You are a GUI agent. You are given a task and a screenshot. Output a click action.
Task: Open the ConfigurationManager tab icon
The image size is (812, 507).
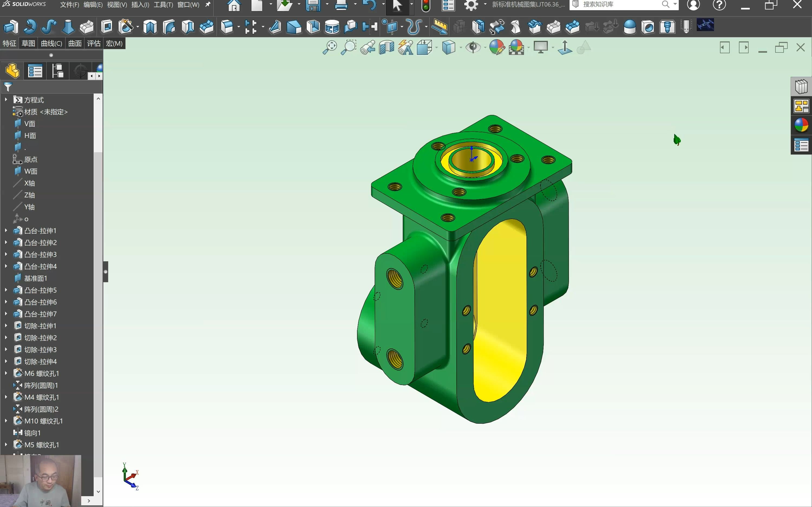(57, 71)
